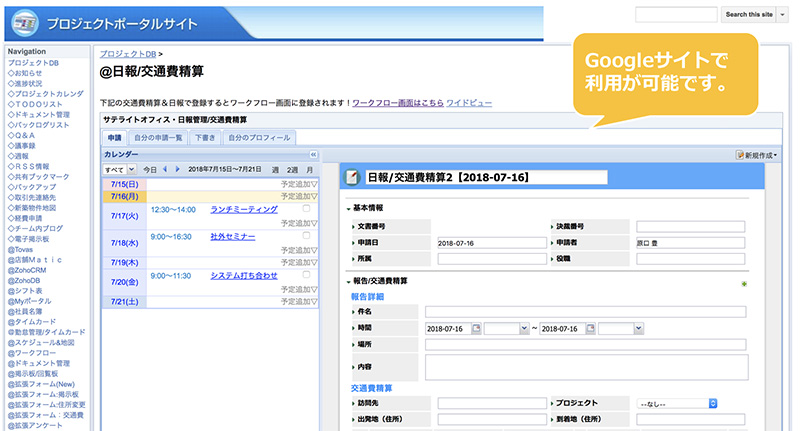This screenshot has height=431, width=800.
Task: Open @ワークフロー in navigation
Action: point(32,352)
